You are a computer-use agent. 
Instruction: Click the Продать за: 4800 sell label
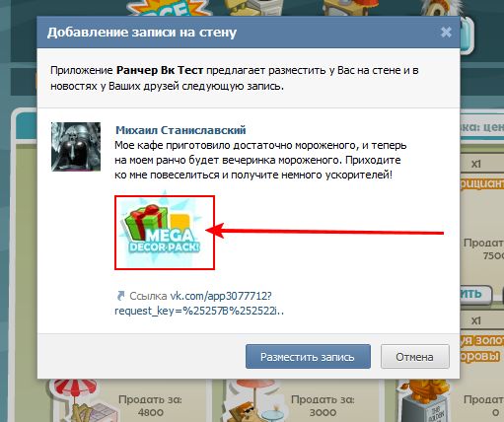click(150, 405)
